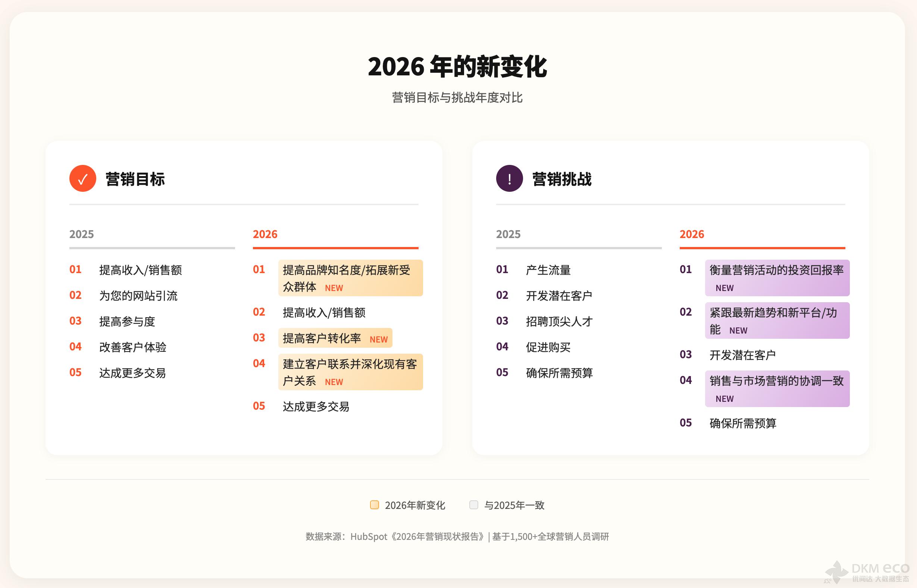Click 招聘顶尖人才 in the 2025 challenges list
917x588 pixels.
pyautogui.click(x=559, y=322)
